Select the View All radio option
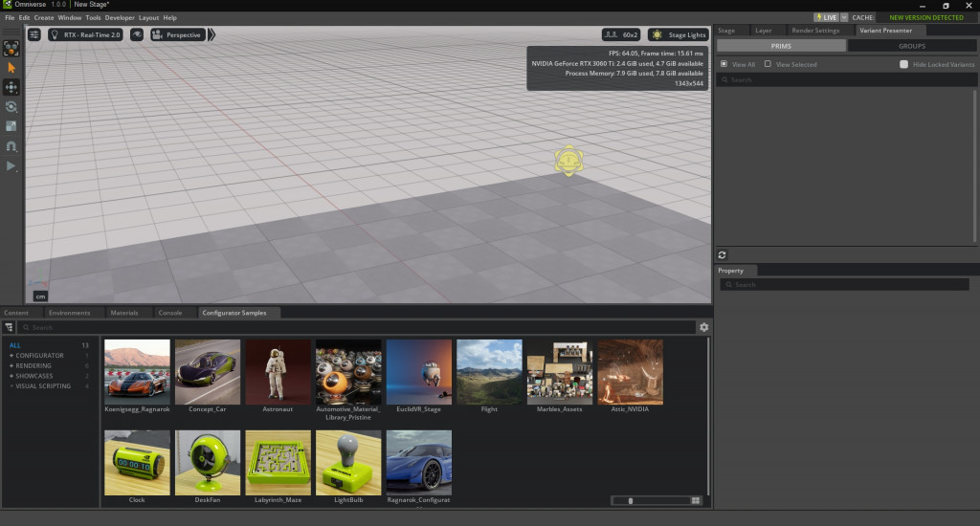 point(724,64)
